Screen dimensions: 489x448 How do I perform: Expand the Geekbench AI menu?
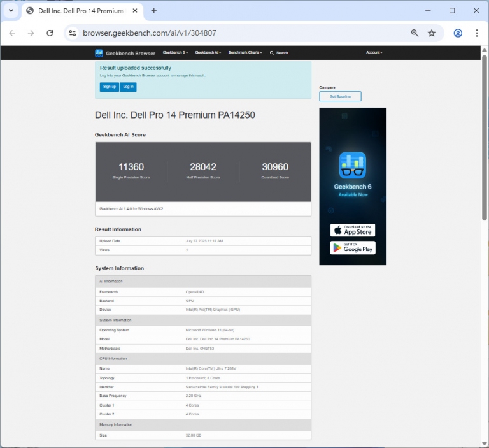point(208,52)
